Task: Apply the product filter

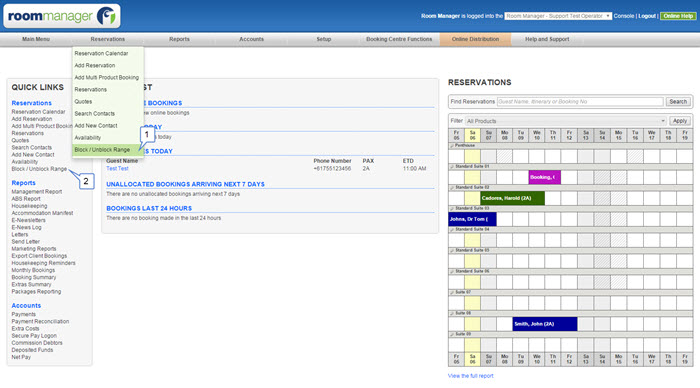Action: [679, 121]
